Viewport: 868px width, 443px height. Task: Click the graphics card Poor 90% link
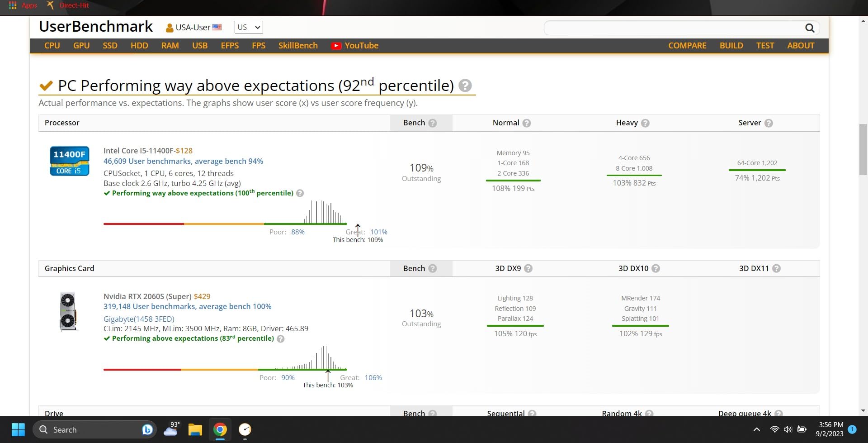(x=288, y=378)
